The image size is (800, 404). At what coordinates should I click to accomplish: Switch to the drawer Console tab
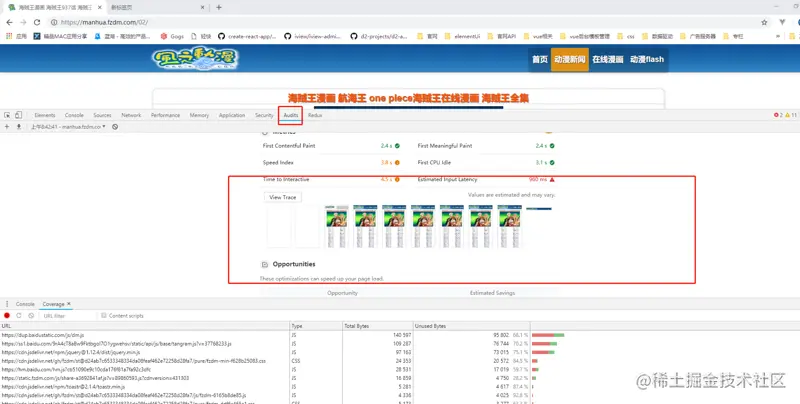25,304
